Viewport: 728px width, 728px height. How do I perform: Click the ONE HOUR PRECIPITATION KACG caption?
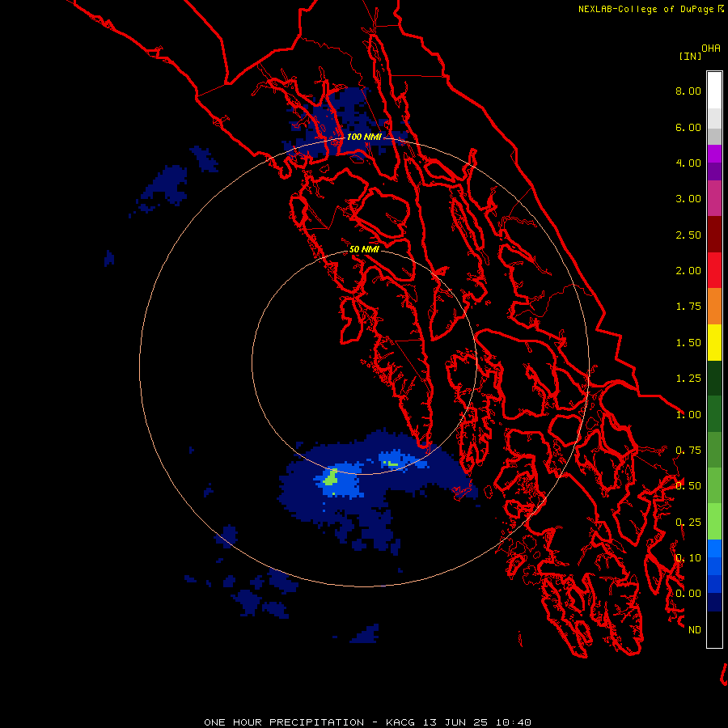[x=367, y=722]
